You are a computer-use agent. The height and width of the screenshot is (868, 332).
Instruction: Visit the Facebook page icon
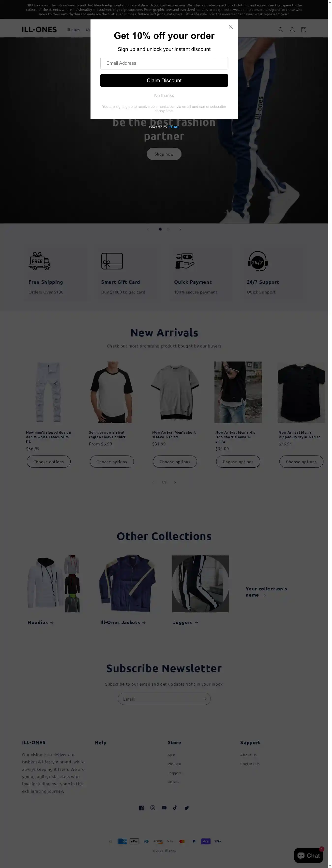[141, 808]
